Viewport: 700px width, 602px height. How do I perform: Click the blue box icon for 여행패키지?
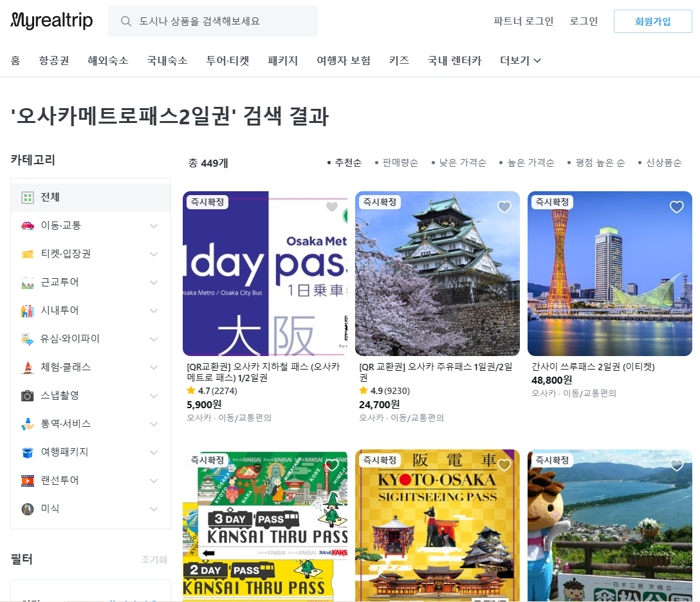28,453
